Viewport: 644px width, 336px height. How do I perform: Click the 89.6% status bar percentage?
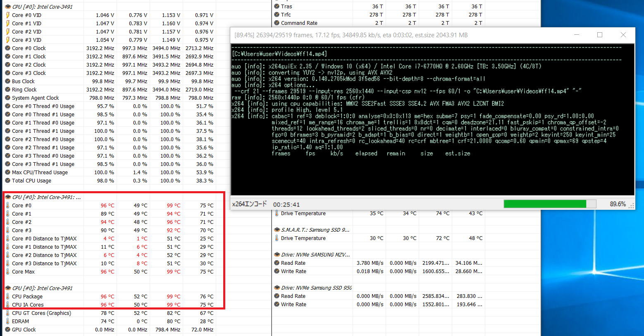618,204
